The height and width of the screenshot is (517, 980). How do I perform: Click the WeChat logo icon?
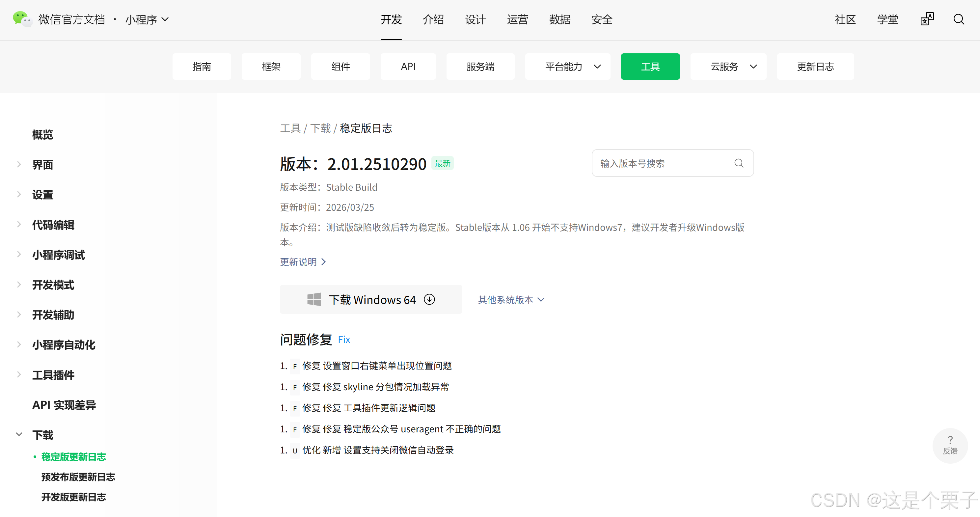point(22,19)
